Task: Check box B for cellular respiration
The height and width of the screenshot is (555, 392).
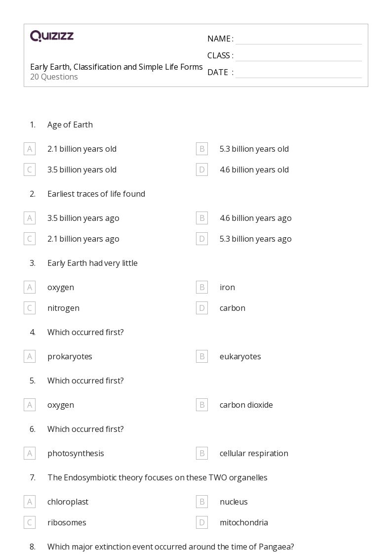Action: click(202, 453)
